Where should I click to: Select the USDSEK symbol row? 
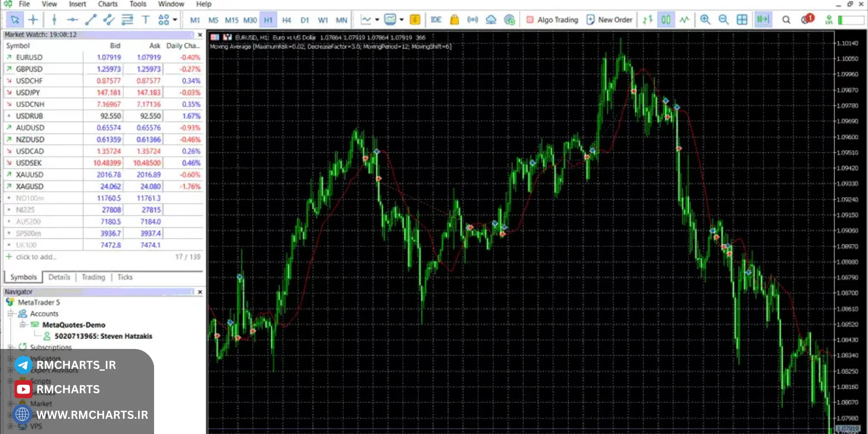click(103, 163)
